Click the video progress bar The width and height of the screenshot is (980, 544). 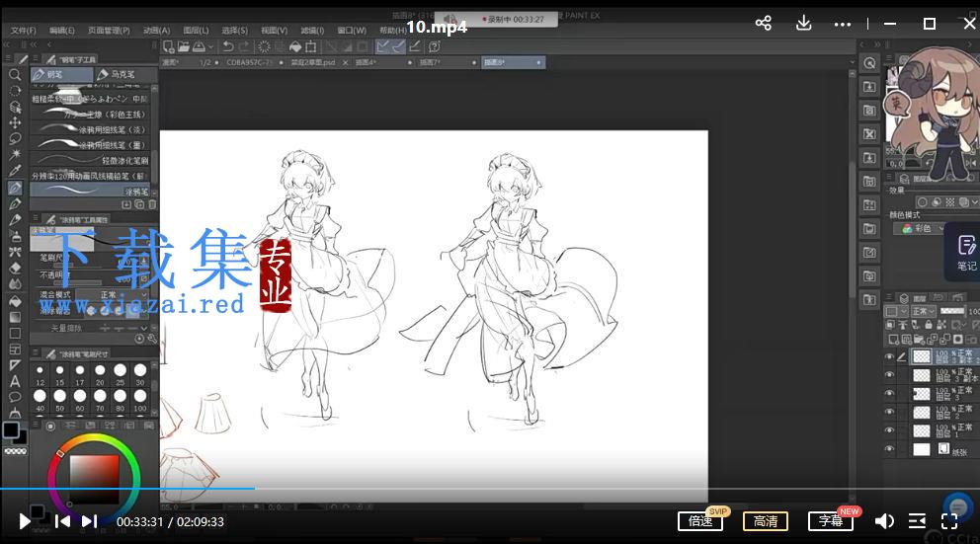[x=490, y=489]
